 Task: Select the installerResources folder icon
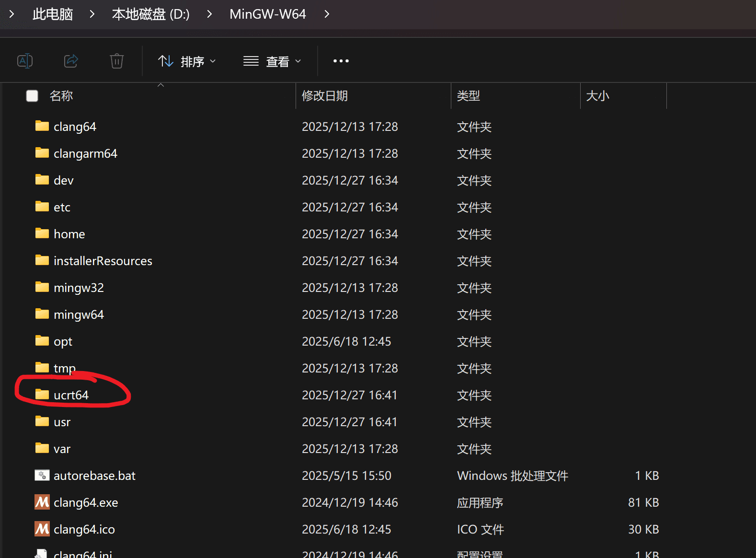tap(42, 260)
